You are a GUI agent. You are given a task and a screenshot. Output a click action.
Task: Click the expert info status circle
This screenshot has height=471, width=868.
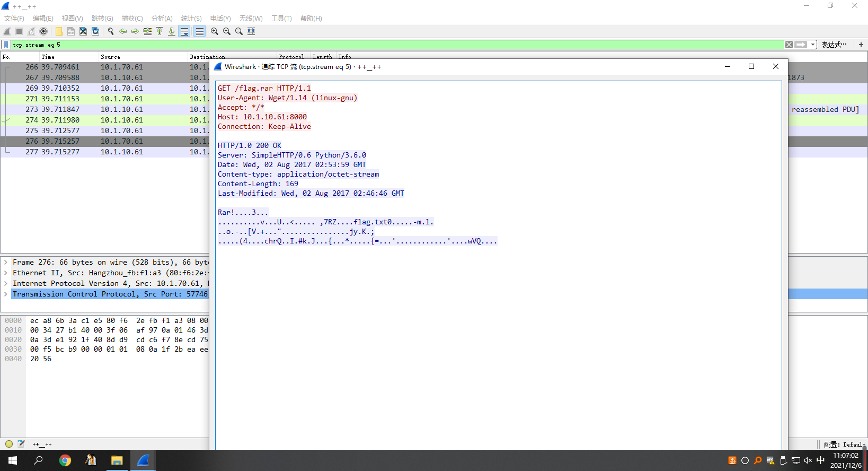(9, 444)
